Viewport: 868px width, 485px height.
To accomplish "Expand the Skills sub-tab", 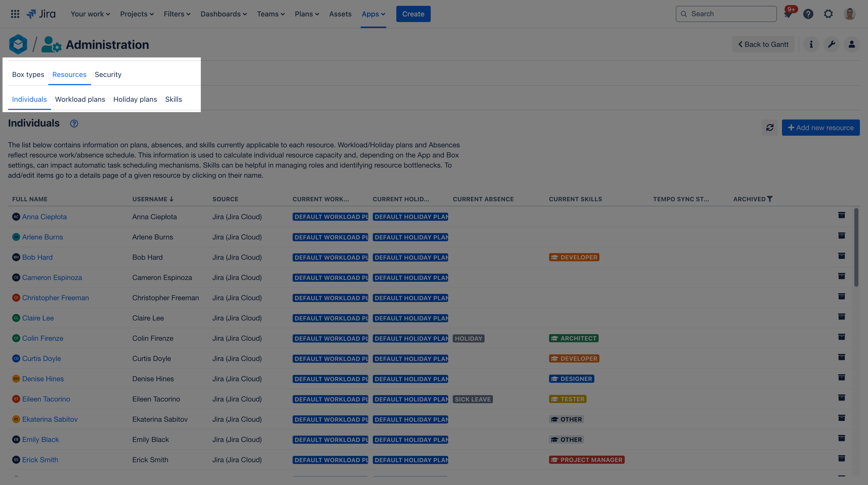I will (x=173, y=99).
